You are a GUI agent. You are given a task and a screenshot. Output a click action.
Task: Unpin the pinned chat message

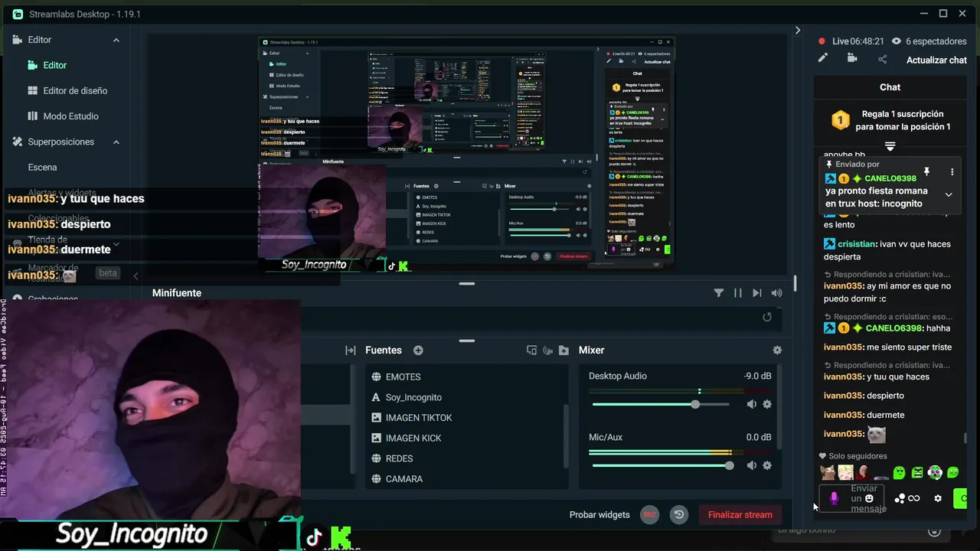point(926,172)
